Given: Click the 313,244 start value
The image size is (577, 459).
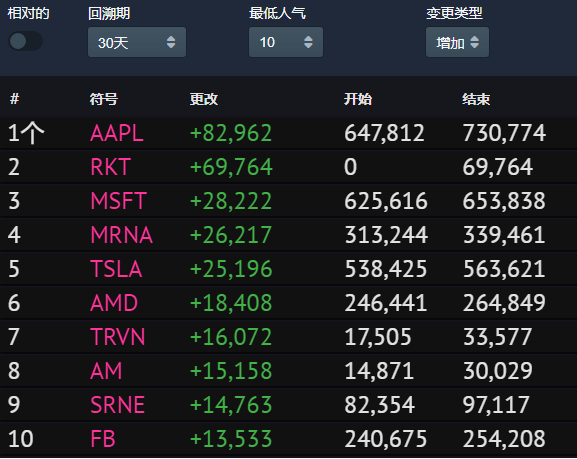Looking at the screenshot, I should pyautogui.click(x=386, y=235).
